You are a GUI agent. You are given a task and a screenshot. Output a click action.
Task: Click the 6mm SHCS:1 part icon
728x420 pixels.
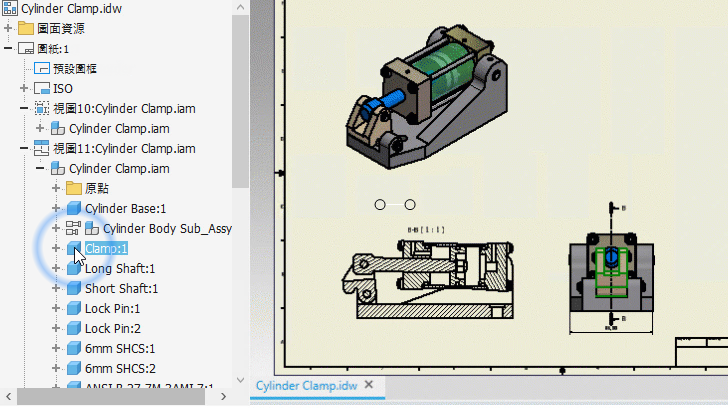click(74, 348)
